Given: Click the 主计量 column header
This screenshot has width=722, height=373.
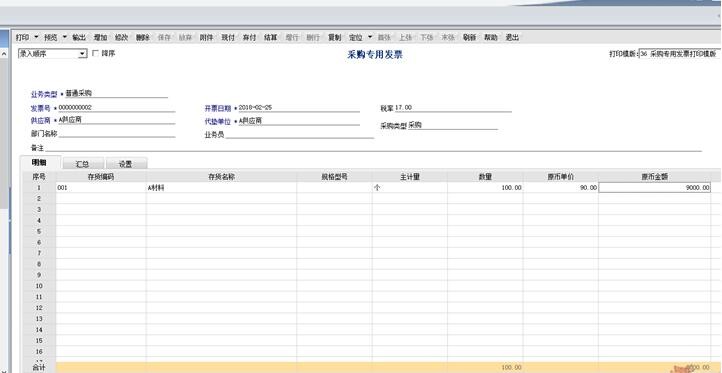Looking at the screenshot, I should click(x=410, y=176).
